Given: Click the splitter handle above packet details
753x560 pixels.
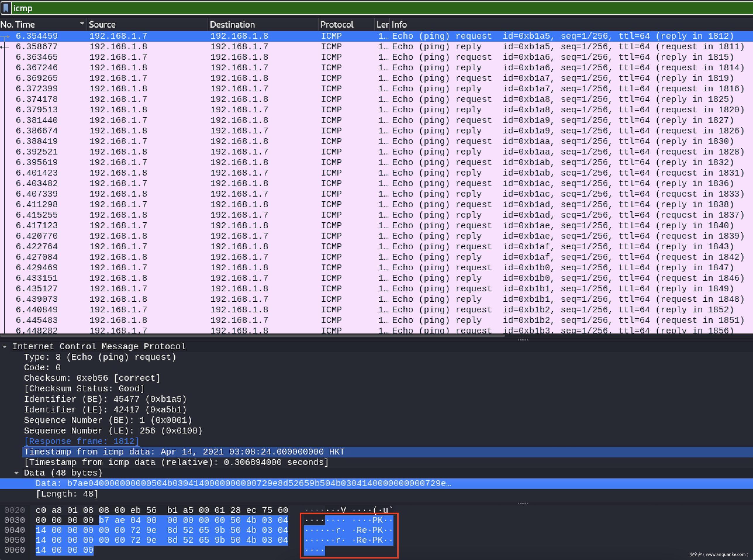Looking at the screenshot, I should click(522, 340).
